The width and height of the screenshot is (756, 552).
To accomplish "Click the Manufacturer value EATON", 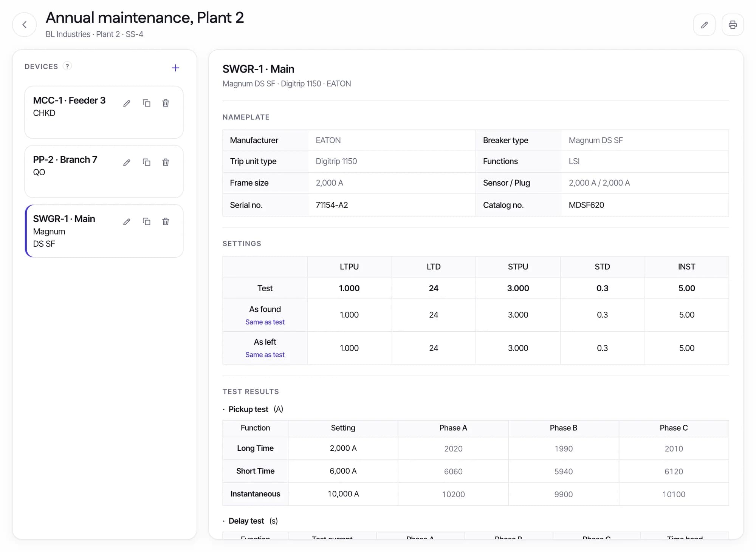I will [x=328, y=141].
